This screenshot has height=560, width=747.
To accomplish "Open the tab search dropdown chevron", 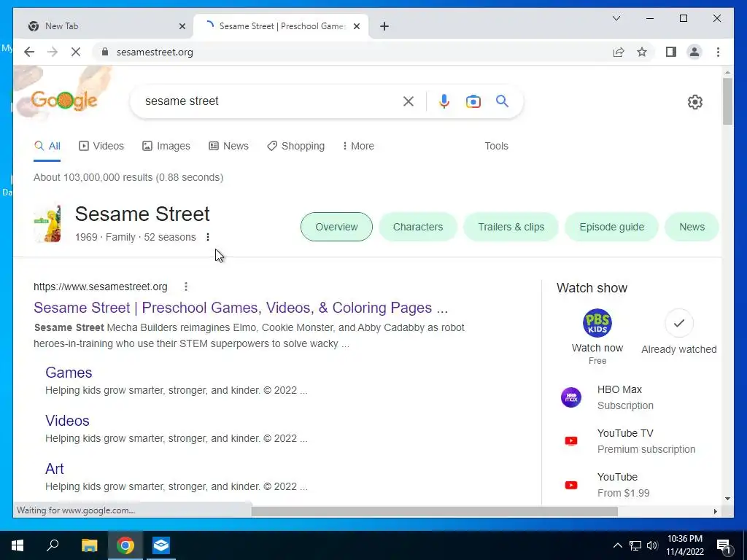I will point(616,18).
